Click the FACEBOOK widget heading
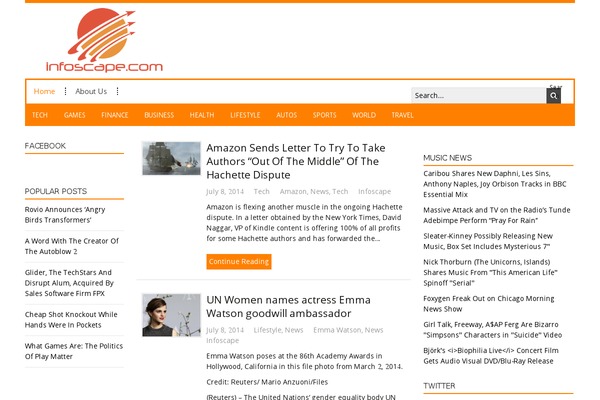 (x=45, y=146)
